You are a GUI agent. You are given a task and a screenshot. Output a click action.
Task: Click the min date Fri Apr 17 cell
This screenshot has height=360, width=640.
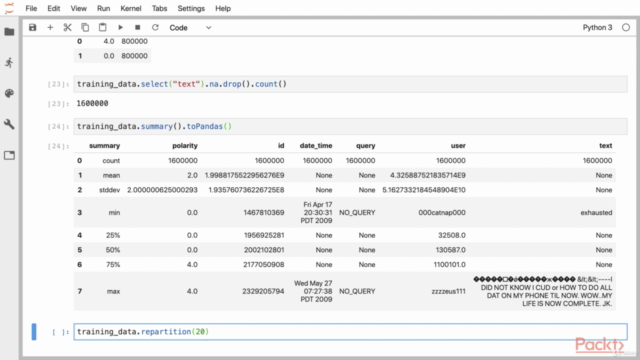[317, 213]
